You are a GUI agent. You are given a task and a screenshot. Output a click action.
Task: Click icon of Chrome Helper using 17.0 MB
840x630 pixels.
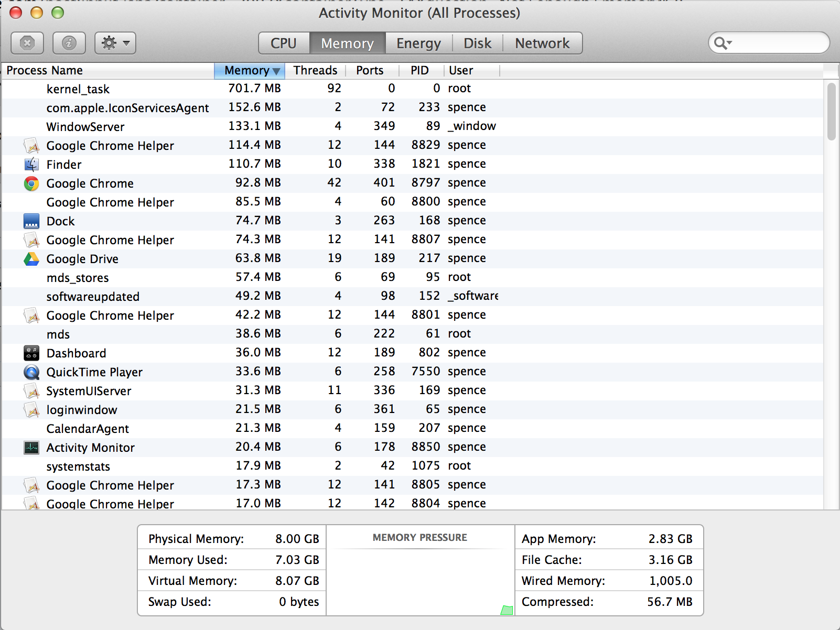31,503
